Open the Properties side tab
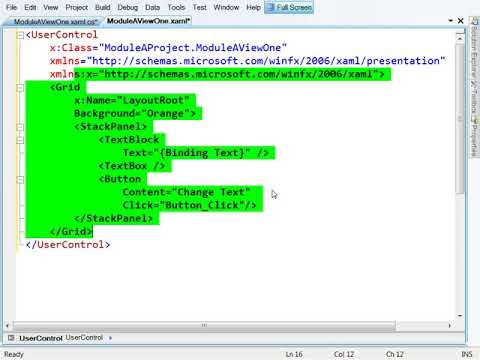 point(474,137)
